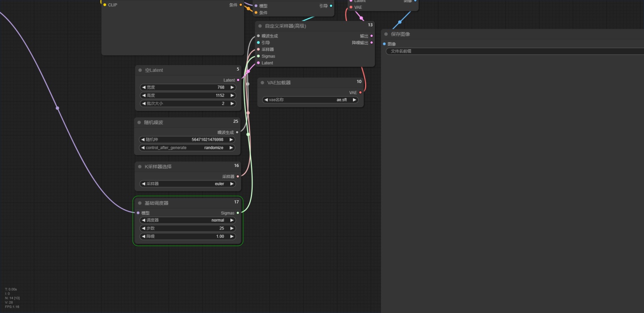Click the midpoint dot on the long purple 模型 wire
The width and height of the screenshot is (644, 313).
coord(58,108)
